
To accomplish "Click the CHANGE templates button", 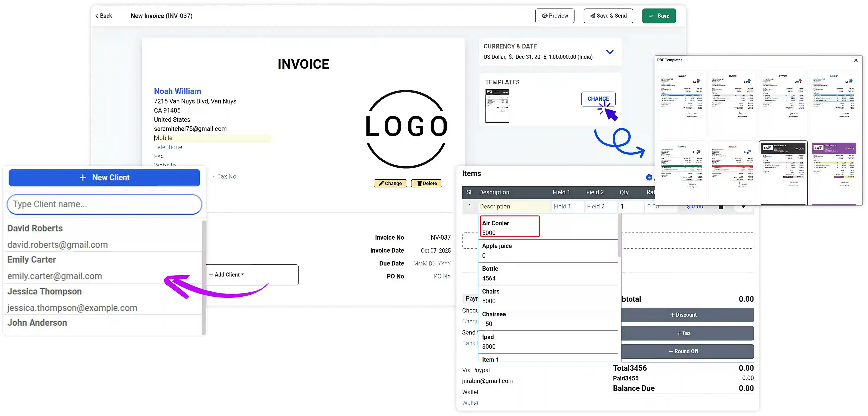I will tap(598, 99).
